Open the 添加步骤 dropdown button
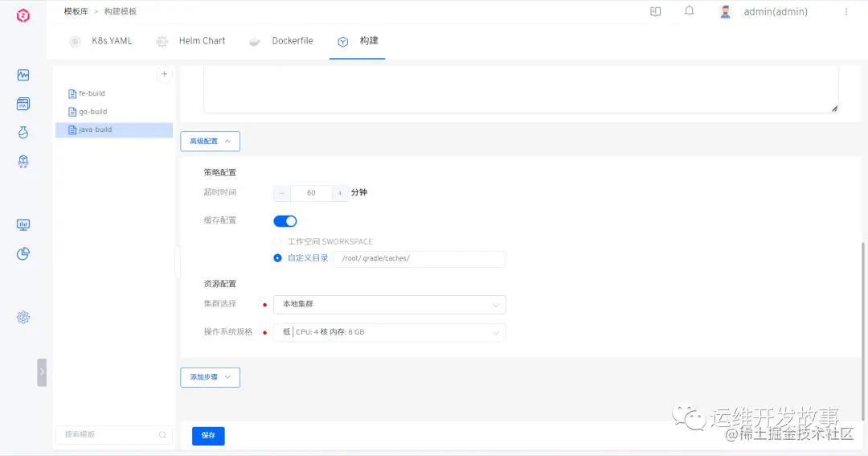868x456 pixels. [210, 377]
